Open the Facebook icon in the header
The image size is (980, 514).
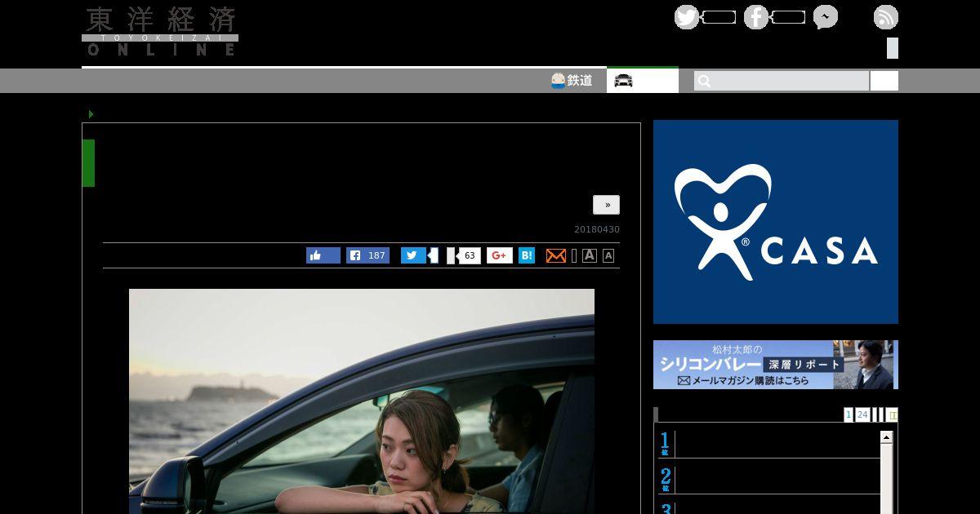756,17
